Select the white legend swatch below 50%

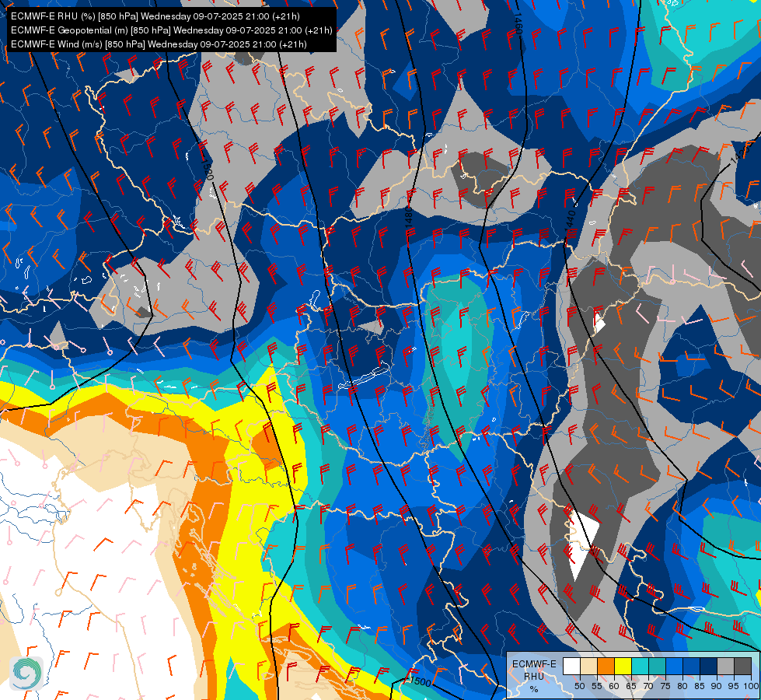click(x=571, y=666)
